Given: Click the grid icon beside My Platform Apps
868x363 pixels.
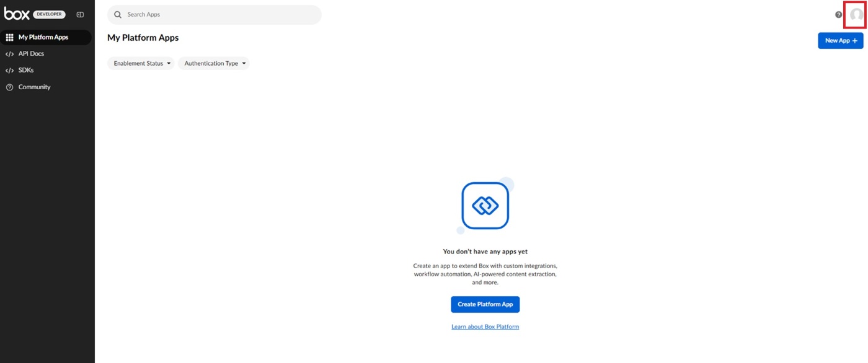Looking at the screenshot, I should [9, 37].
